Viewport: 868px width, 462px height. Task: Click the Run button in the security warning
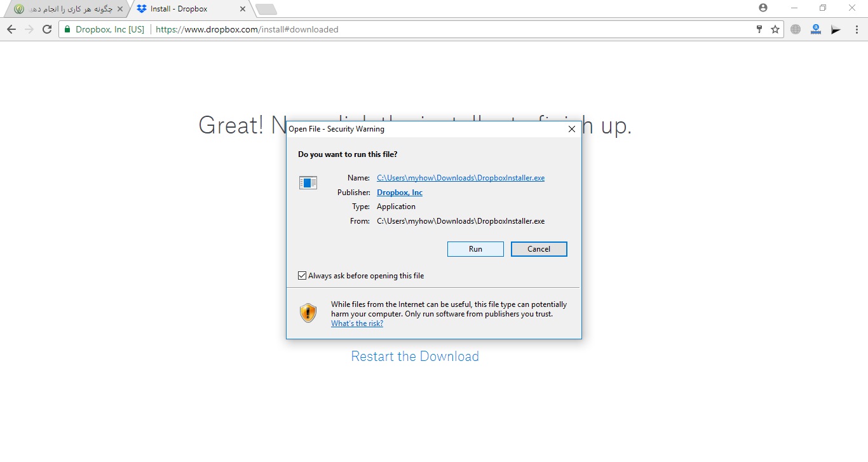pyautogui.click(x=475, y=249)
